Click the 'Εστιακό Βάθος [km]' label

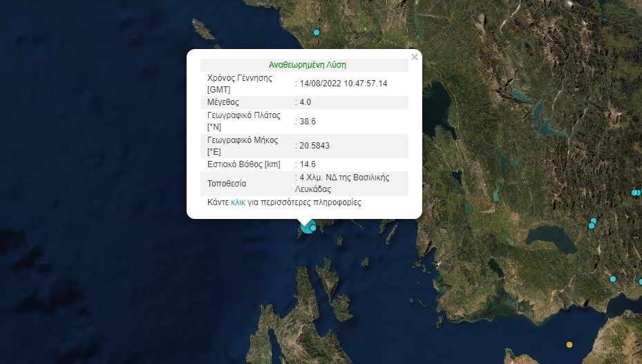(x=243, y=164)
